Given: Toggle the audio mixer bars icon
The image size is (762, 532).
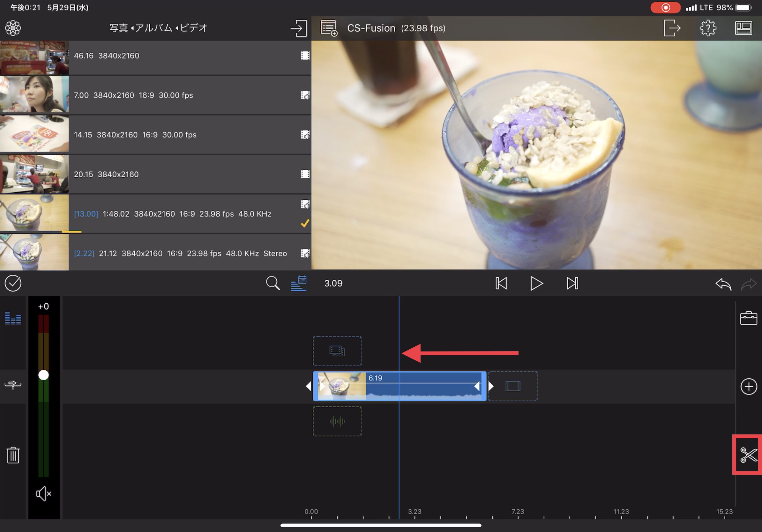Looking at the screenshot, I should (13, 318).
